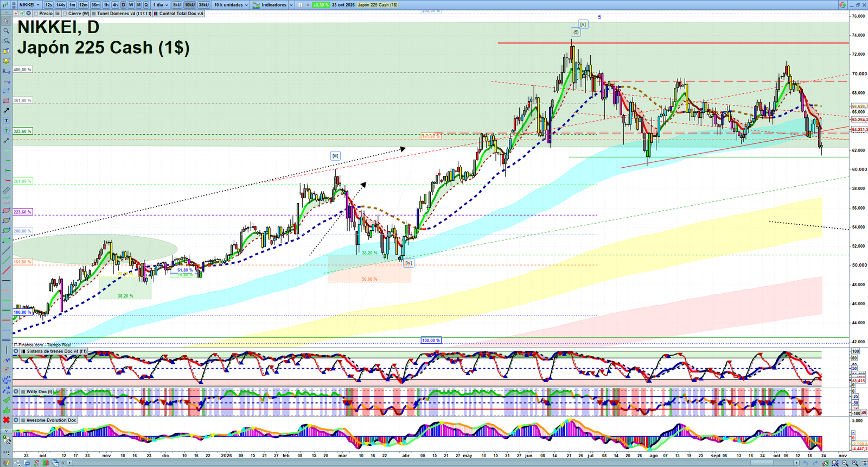Choose the rectangle drawing tool with red outline
The height and width of the screenshot is (467, 868).
pyautogui.click(x=6, y=100)
